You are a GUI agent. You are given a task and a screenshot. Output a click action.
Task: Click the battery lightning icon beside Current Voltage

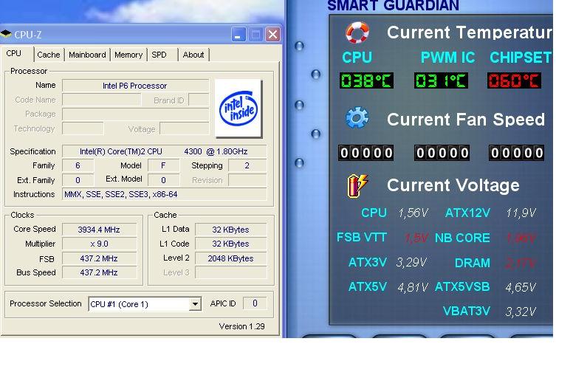(x=357, y=185)
